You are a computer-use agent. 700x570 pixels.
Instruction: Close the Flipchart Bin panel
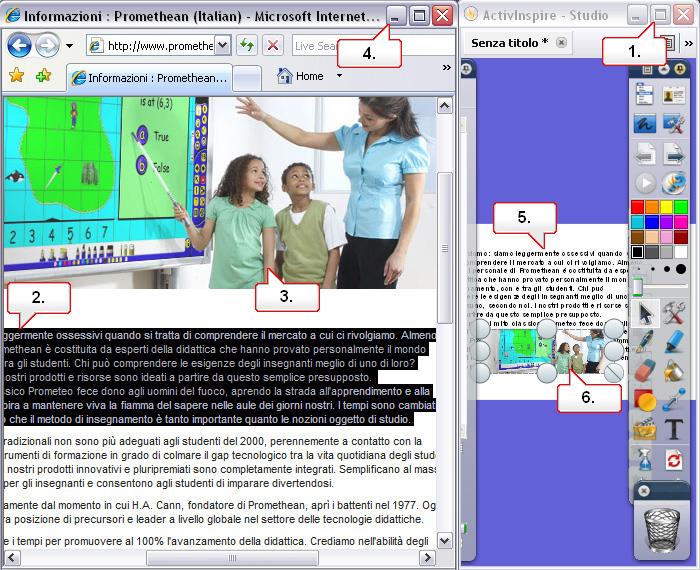click(x=644, y=491)
